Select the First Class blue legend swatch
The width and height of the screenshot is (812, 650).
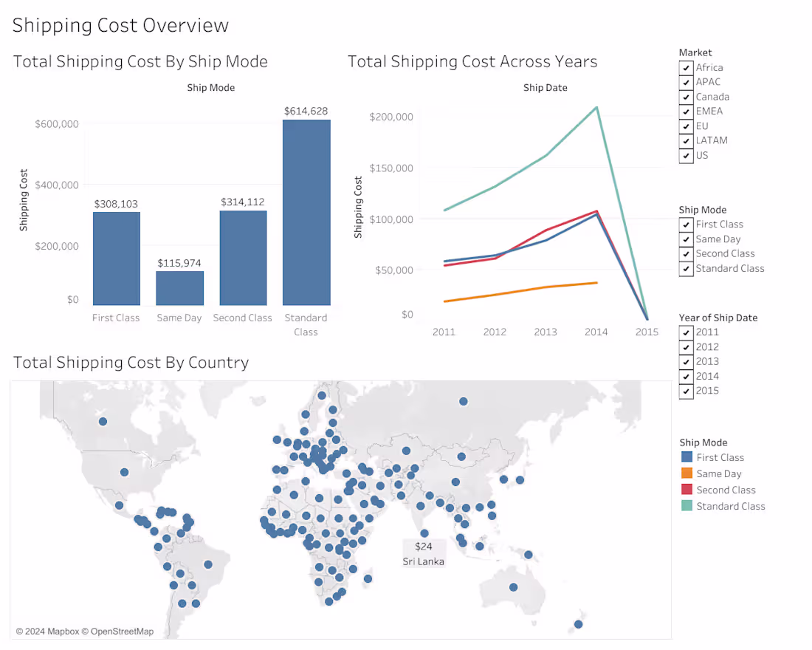[687, 456]
